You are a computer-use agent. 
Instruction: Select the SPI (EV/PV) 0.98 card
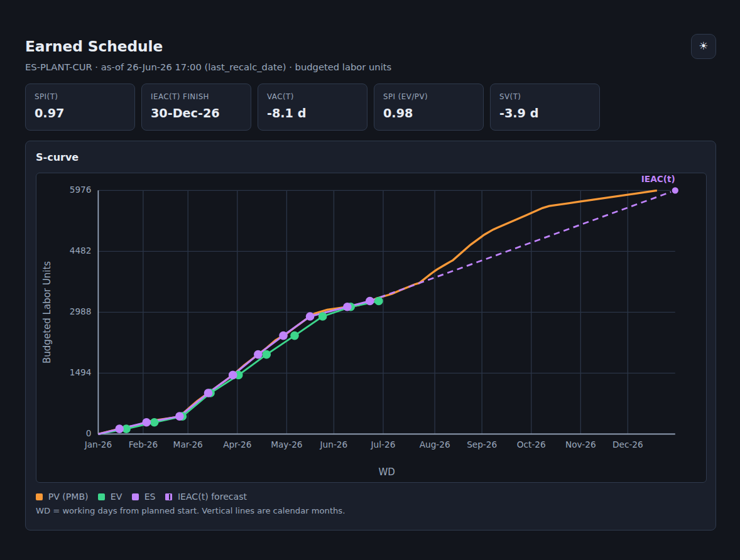428,107
